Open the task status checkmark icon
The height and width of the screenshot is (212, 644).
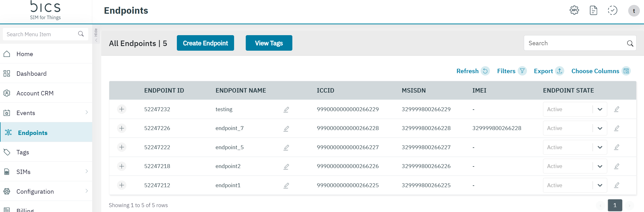pos(612,11)
